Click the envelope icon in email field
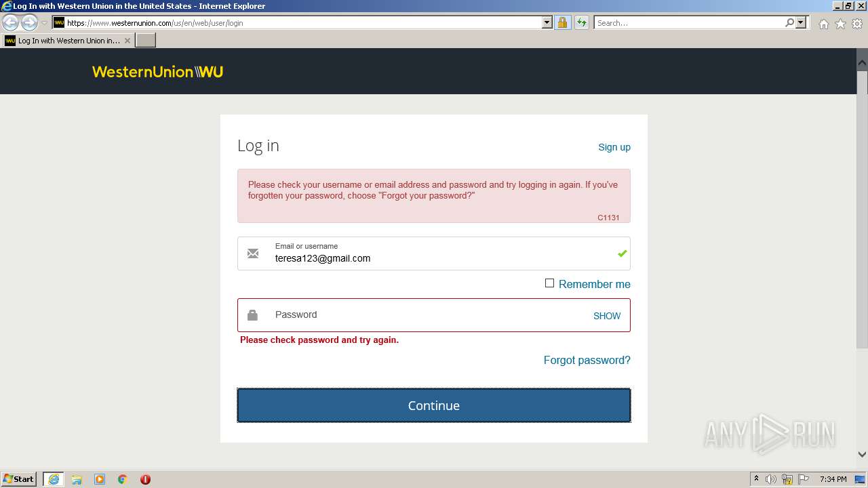 pyautogui.click(x=253, y=253)
